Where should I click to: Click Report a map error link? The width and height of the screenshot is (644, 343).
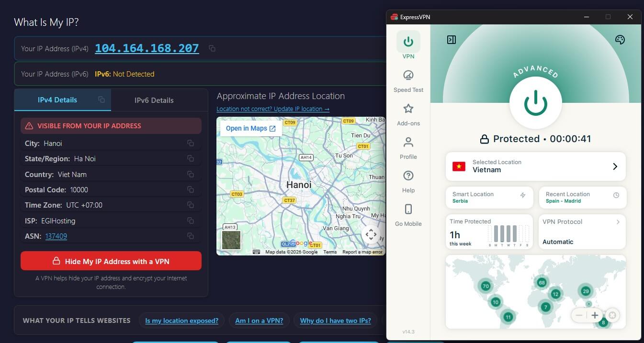[362, 252]
